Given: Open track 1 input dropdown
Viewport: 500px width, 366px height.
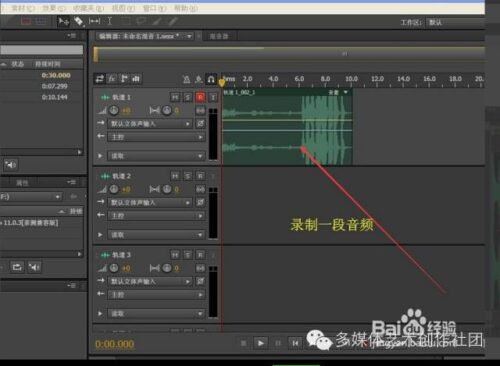Looking at the screenshot, I should coord(150,124).
